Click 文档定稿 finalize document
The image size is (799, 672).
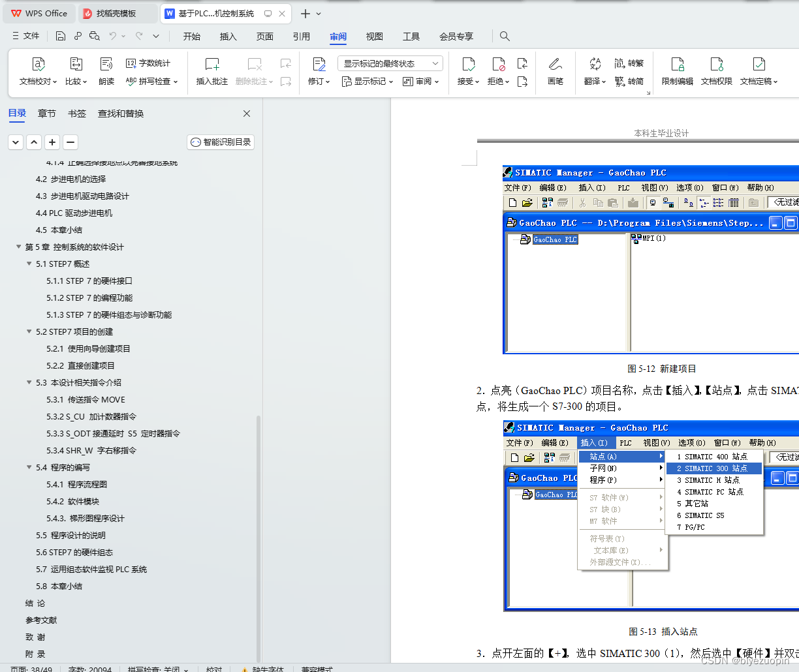[759, 71]
